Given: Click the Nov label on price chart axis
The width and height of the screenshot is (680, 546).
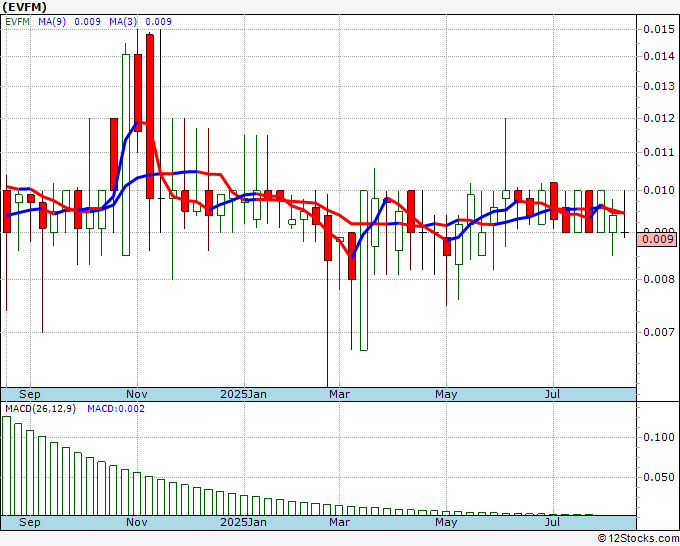Looking at the screenshot, I should tap(137, 394).
